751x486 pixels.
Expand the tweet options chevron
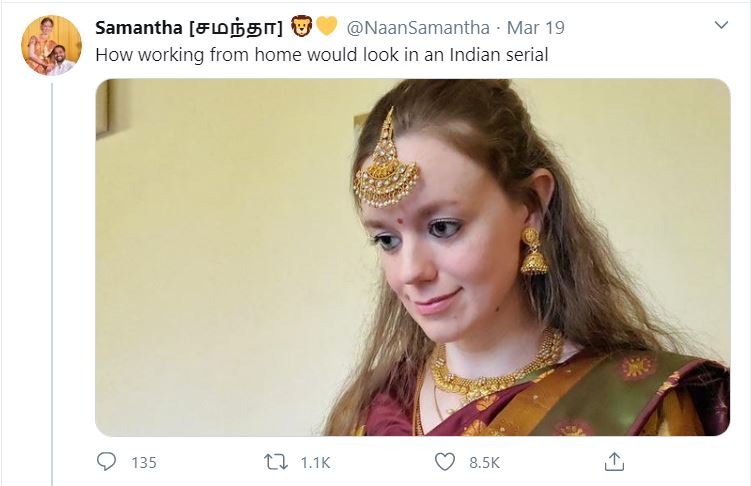pos(721,25)
